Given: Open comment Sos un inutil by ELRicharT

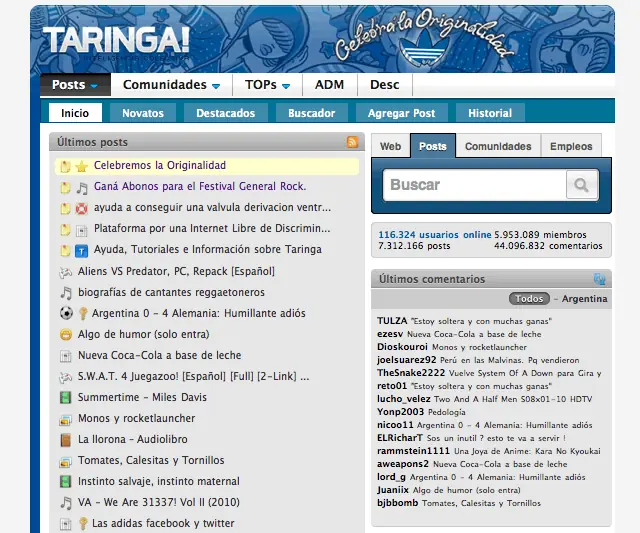Looking at the screenshot, I should (496, 438).
